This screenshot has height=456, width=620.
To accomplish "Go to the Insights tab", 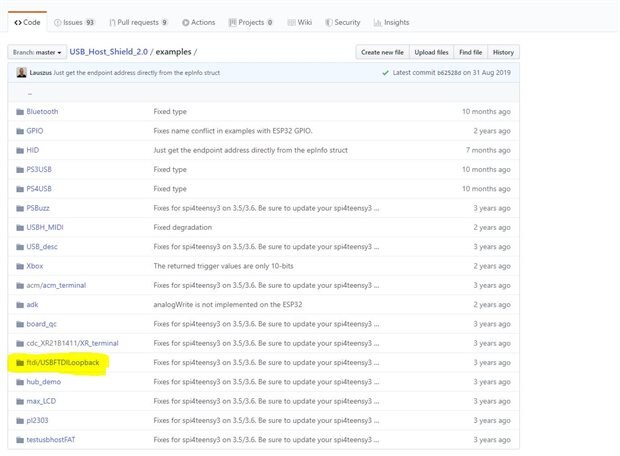I will point(391,22).
